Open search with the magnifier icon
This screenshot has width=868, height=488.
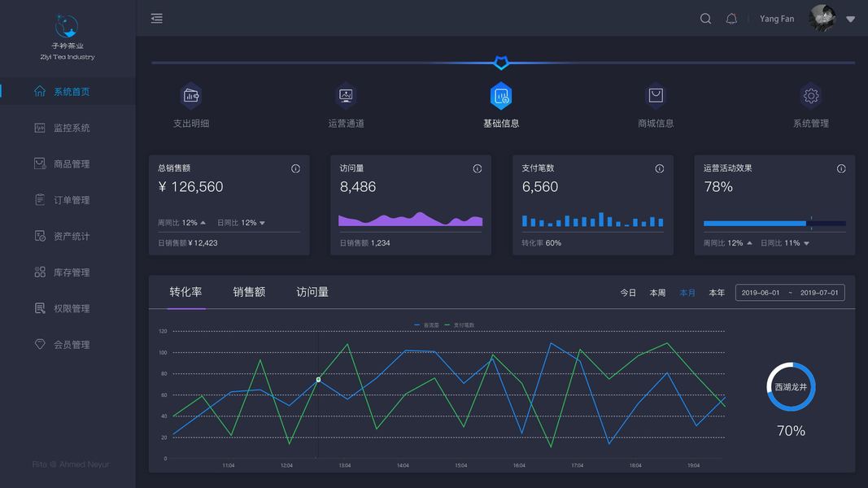tap(705, 19)
